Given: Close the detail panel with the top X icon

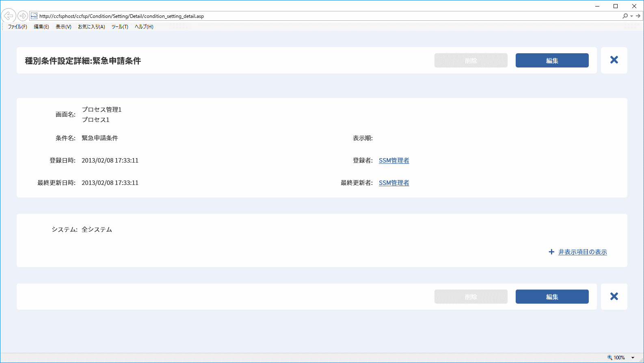Looking at the screenshot, I should tap(614, 60).
